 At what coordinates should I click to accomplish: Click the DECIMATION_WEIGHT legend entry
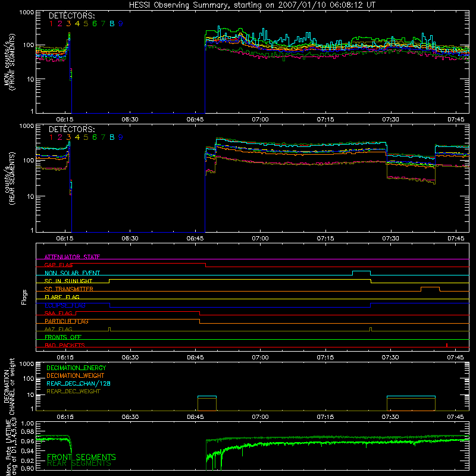[76, 375]
